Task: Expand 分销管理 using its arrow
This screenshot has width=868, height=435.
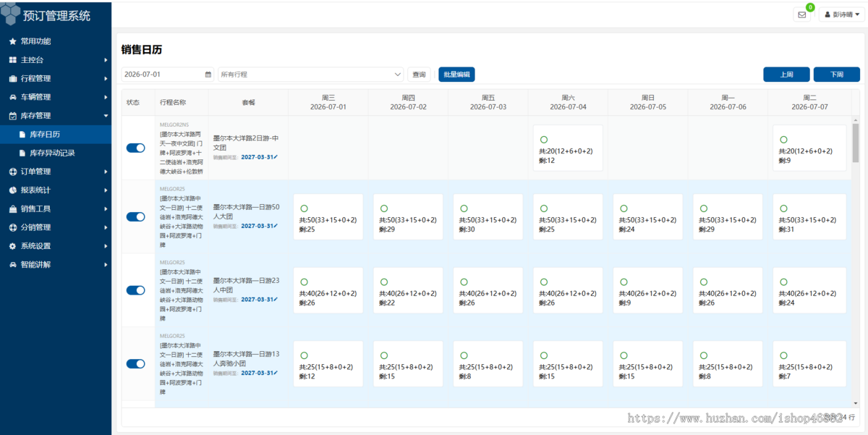Action: click(x=106, y=227)
